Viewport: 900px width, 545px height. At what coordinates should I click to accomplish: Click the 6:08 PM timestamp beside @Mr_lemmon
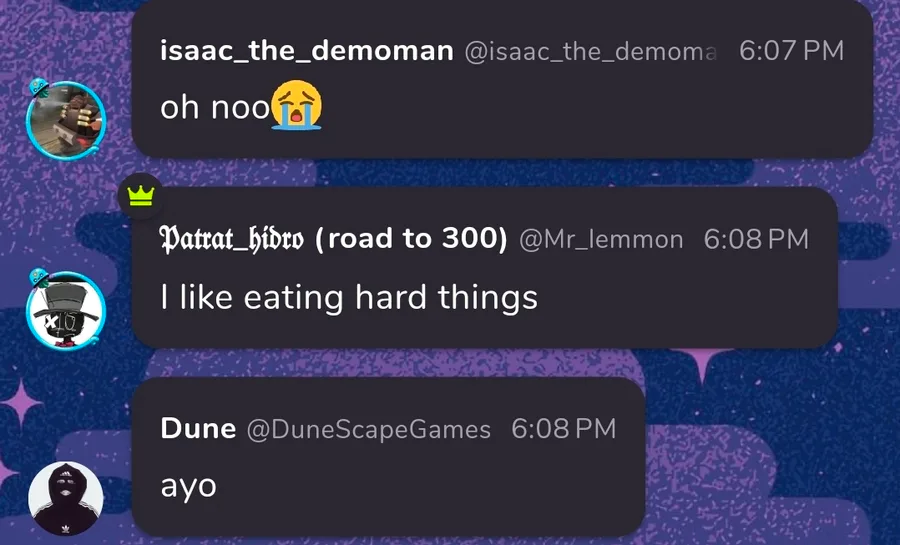pyautogui.click(x=756, y=240)
